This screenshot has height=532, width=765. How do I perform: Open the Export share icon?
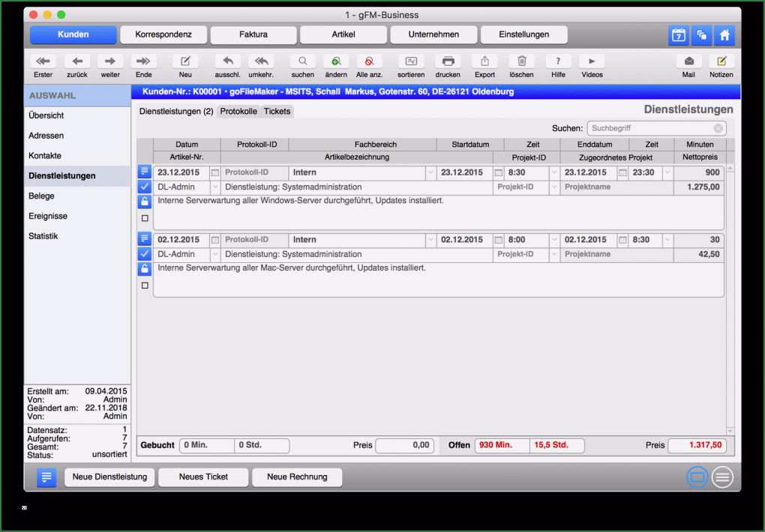(x=484, y=61)
